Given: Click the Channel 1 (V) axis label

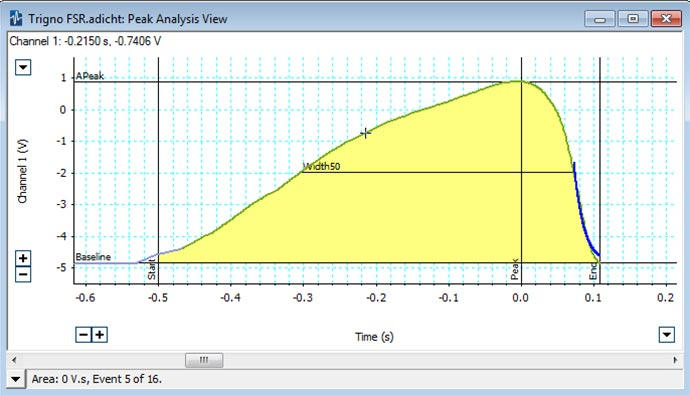Looking at the screenshot, I should point(22,171).
